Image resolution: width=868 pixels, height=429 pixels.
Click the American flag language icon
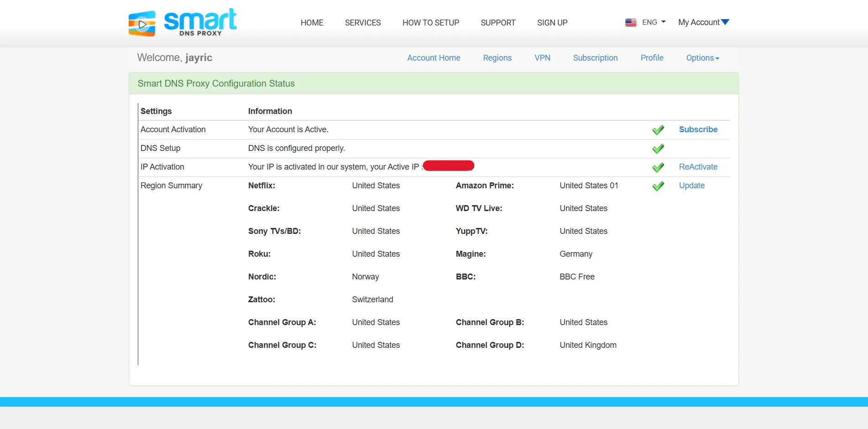pyautogui.click(x=630, y=21)
